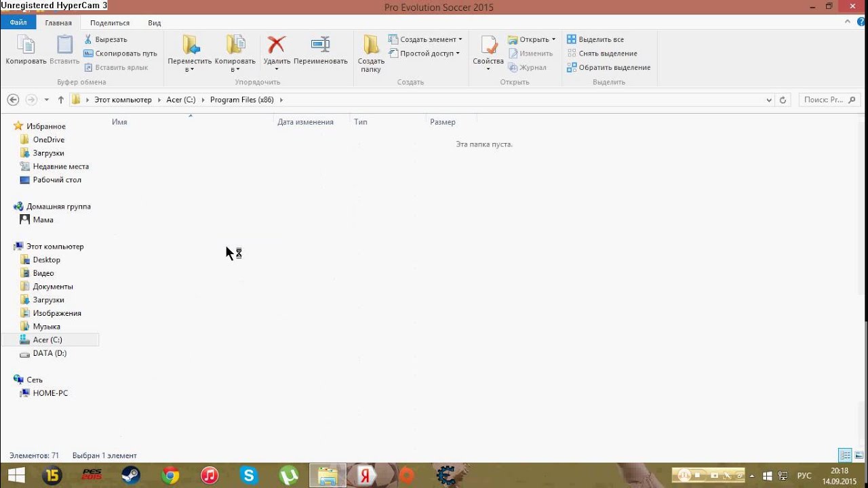Select Документы folder in sidebar
Image resolution: width=868 pixels, height=488 pixels.
click(x=53, y=286)
